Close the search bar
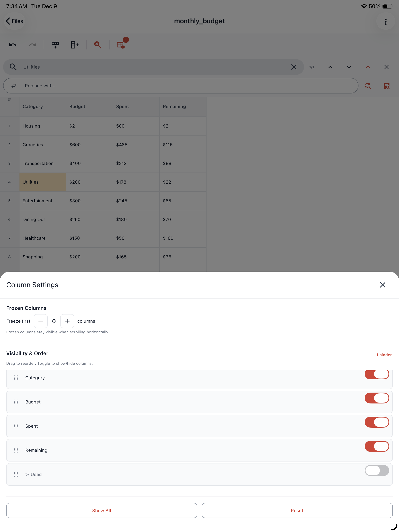399x532 pixels. (387, 67)
